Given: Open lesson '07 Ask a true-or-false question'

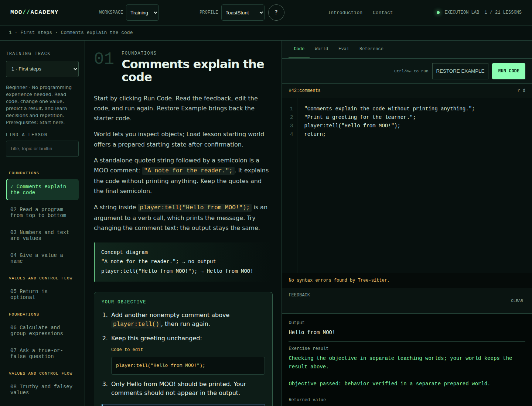Looking at the screenshot, I should 42,354.
